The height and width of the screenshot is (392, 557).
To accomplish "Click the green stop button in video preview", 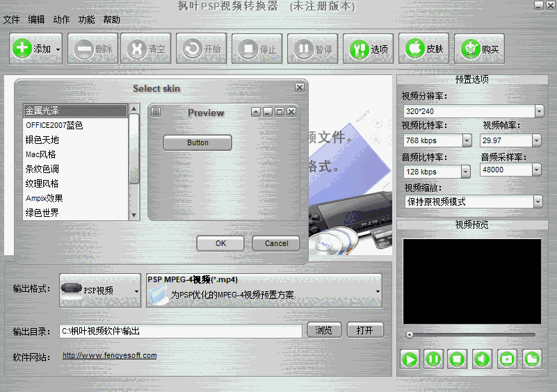I will tap(457, 359).
